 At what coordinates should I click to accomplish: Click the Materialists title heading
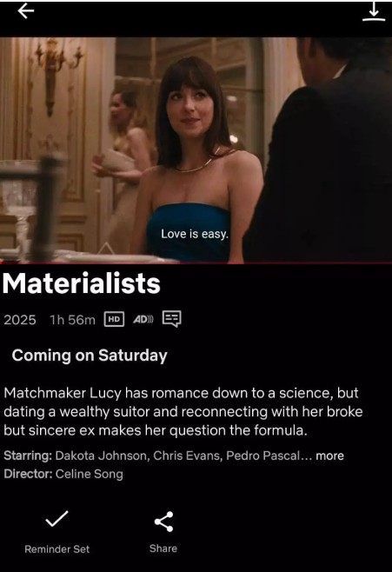click(82, 283)
